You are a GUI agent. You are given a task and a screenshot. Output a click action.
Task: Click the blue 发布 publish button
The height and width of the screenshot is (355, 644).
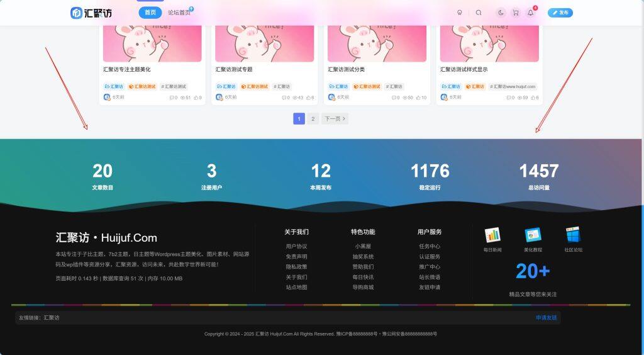[x=560, y=13]
